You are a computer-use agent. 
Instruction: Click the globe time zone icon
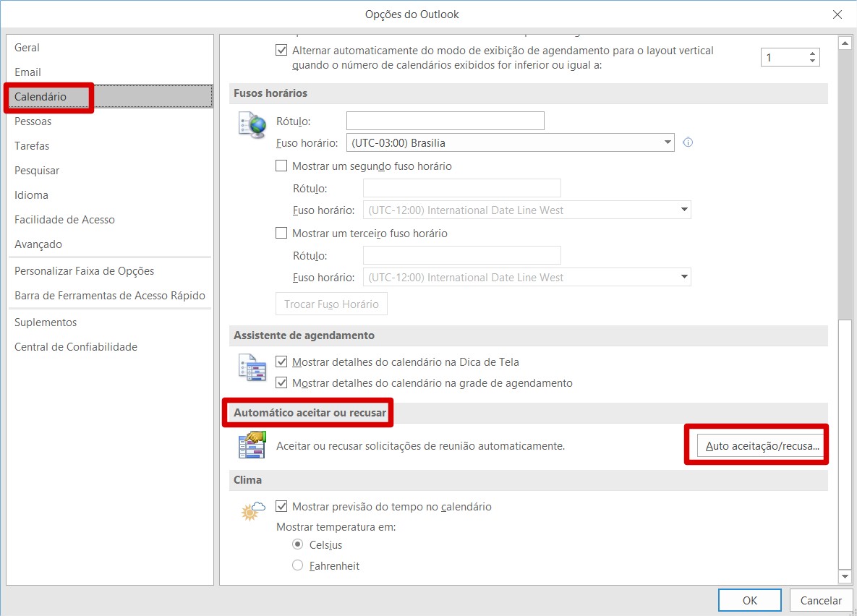[252, 124]
